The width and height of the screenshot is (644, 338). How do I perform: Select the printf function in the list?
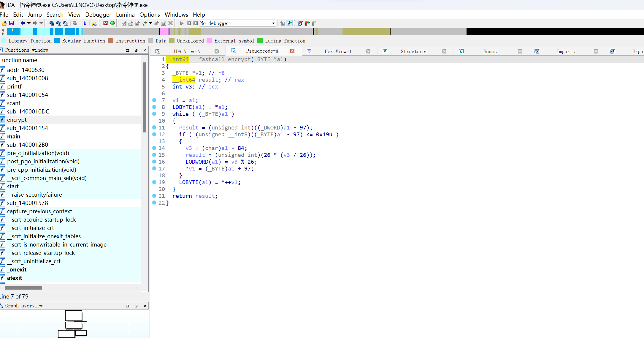coord(70,86)
